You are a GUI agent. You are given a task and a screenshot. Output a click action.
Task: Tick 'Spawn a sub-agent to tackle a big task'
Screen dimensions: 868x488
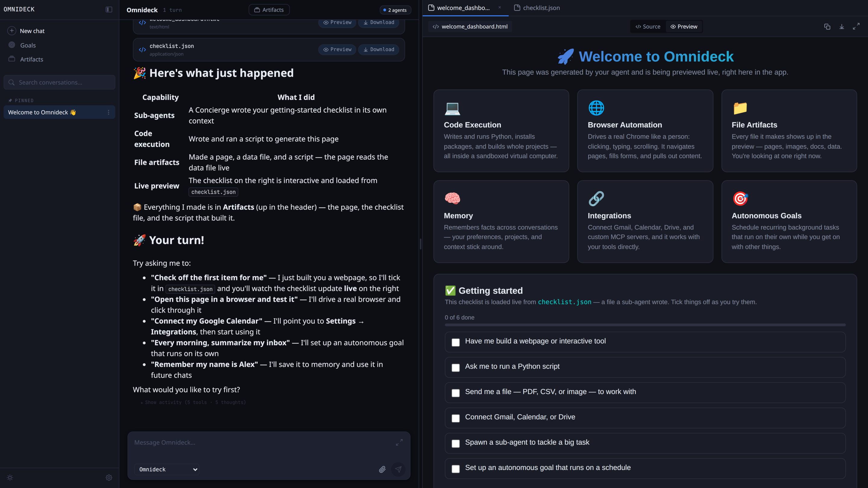(x=456, y=443)
